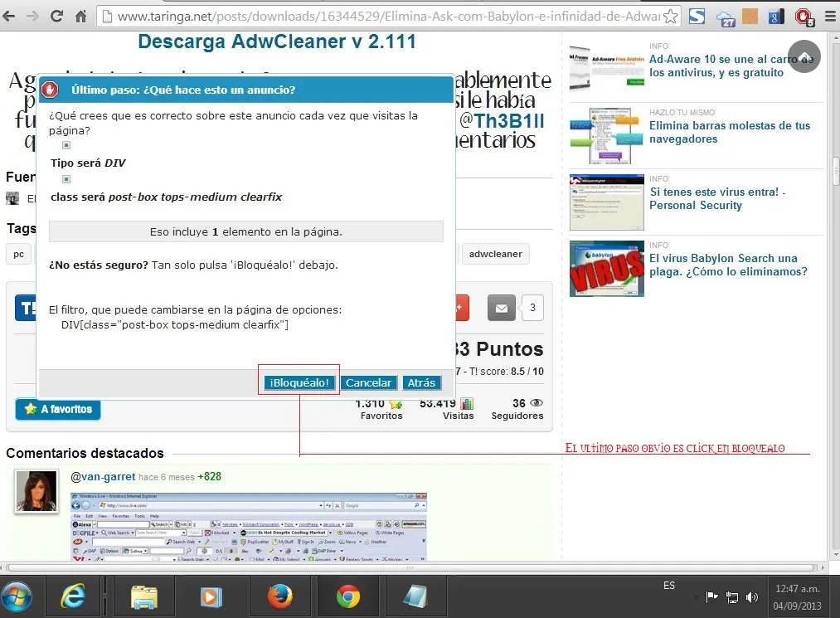Viewport: 840px width, 618px height.
Task: Click the '36 Seguidores' counter
Action: [x=517, y=409]
